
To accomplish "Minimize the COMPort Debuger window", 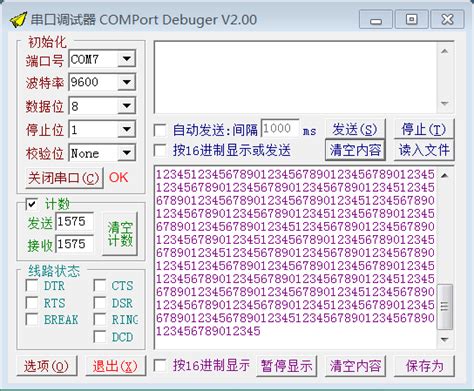I will click(x=376, y=20).
